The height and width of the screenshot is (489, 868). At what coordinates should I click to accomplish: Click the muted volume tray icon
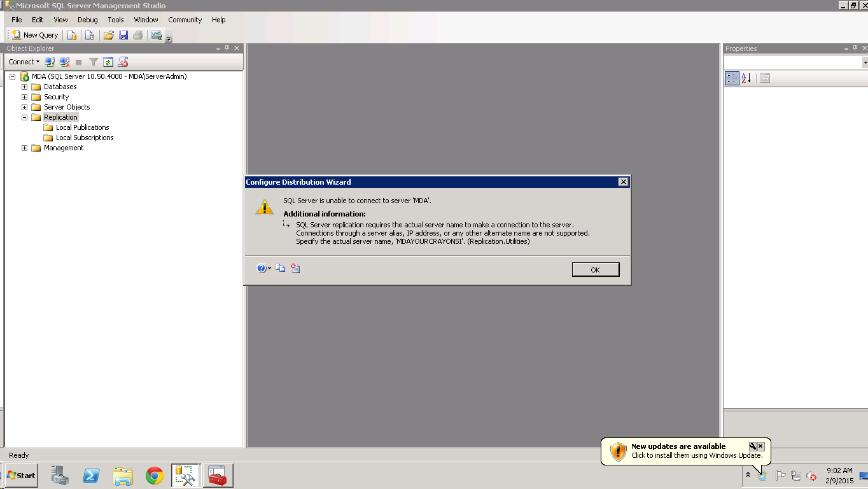[811, 476]
